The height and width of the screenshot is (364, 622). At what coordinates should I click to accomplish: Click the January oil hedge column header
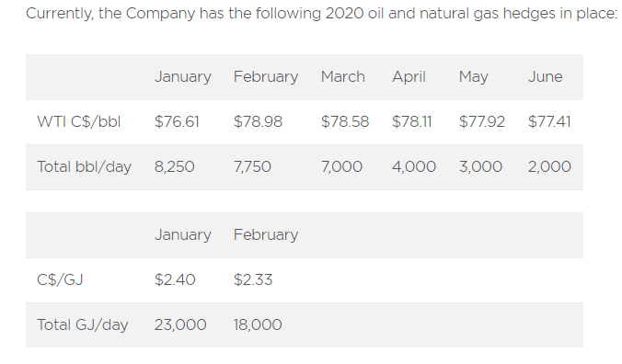coord(183,77)
